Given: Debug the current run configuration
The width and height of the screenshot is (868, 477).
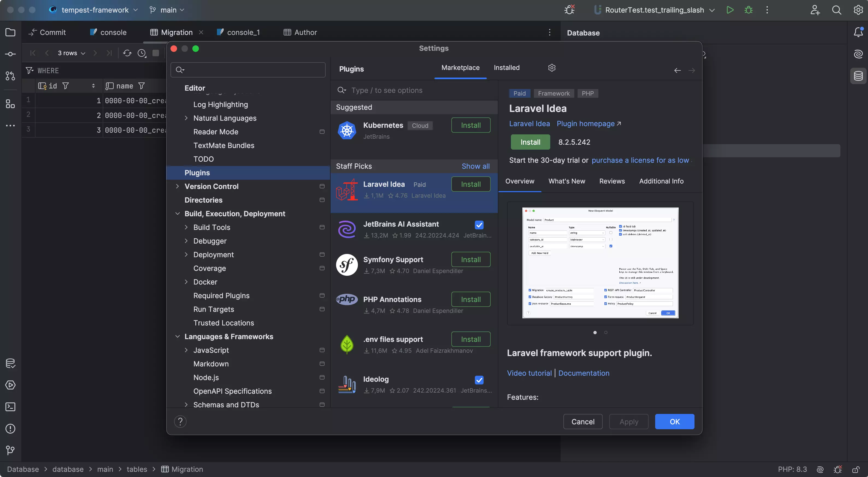Looking at the screenshot, I should click(x=749, y=10).
